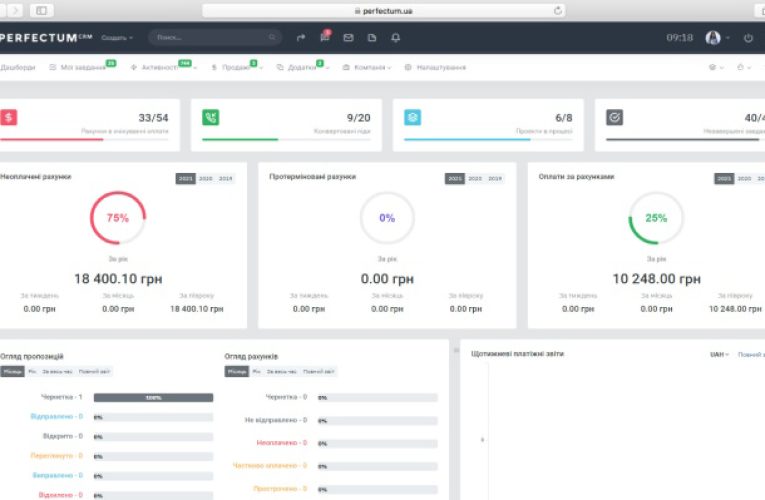The image size is (765, 500).
Task: Click the Чернетка 100% proposals bar
Action: [153, 398]
